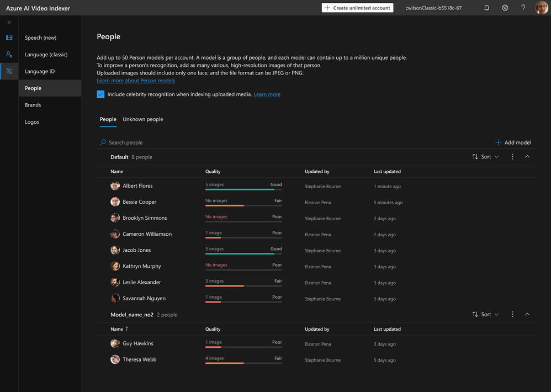Click Albert Flores avatar
The image size is (551, 392).
click(115, 186)
